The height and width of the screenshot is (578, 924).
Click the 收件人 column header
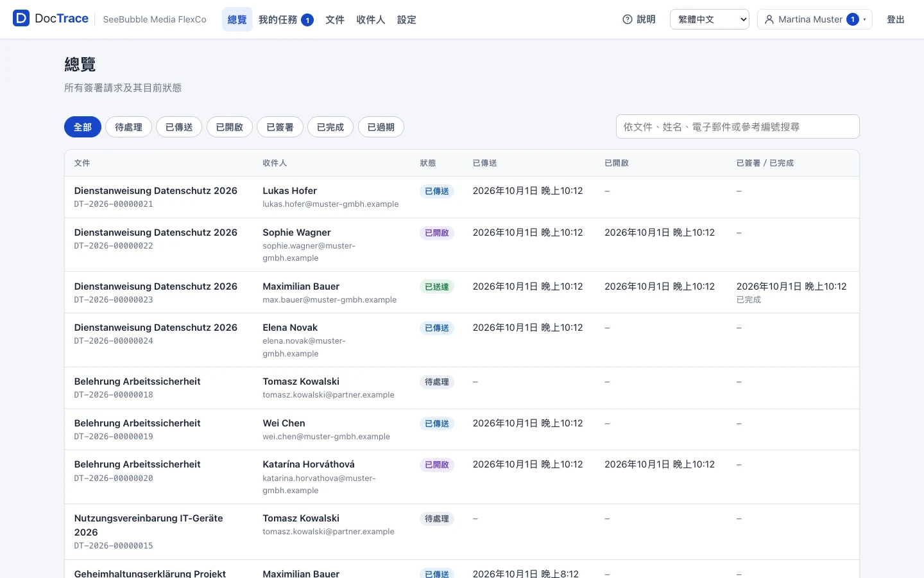[275, 163]
